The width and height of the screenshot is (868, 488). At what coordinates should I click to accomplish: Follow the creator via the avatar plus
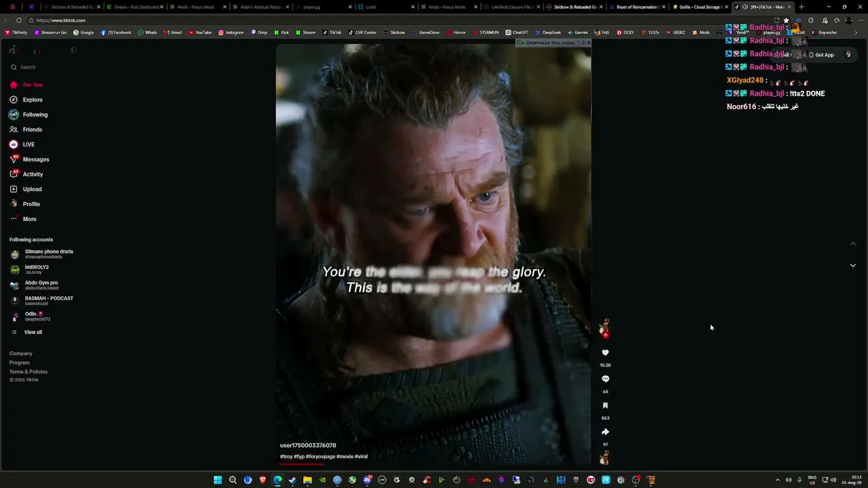606,335
